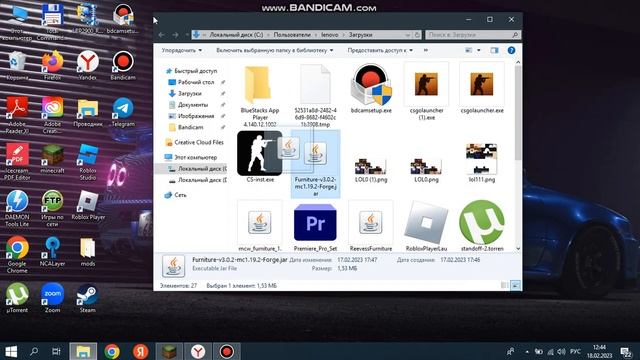Select the .tmp file in Downloads
The width and height of the screenshot is (640, 360).
click(315, 96)
